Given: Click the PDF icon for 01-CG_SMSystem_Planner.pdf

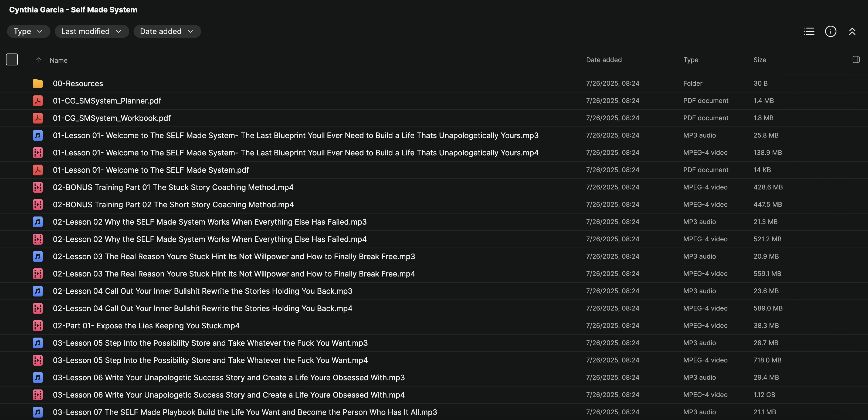Looking at the screenshot, I should point(38,101).
